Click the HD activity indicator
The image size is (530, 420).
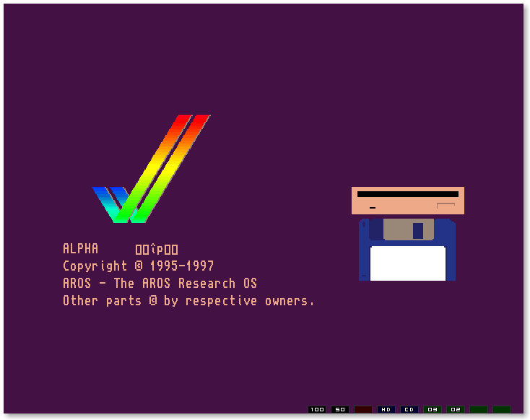[x=386, y=409]
